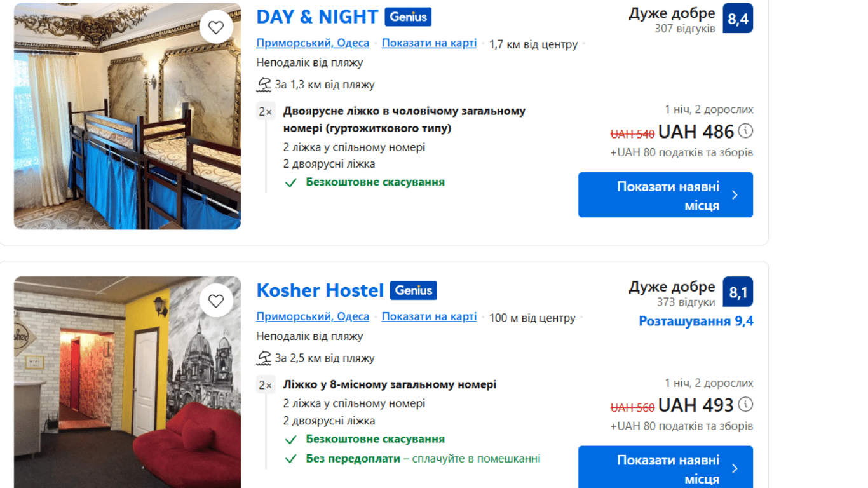The image size is (868, 488).
Task: Click Розташування 9,4 location score
Action: point(696,321)
